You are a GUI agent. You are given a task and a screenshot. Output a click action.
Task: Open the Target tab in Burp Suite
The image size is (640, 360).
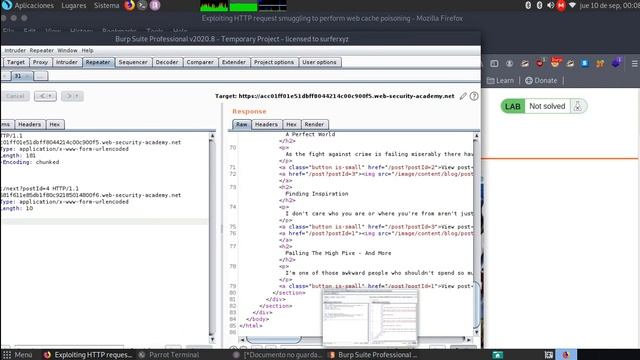pos(16,62)
